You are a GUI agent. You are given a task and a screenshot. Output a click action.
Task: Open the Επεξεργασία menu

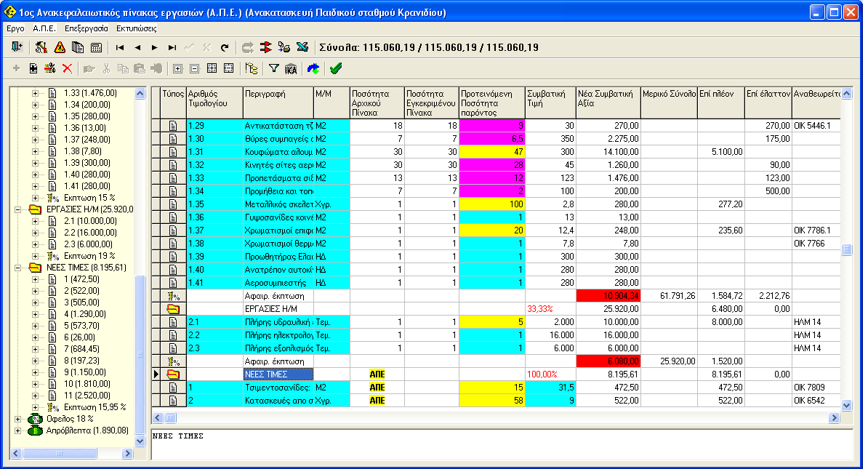click(x=86, y=28)
